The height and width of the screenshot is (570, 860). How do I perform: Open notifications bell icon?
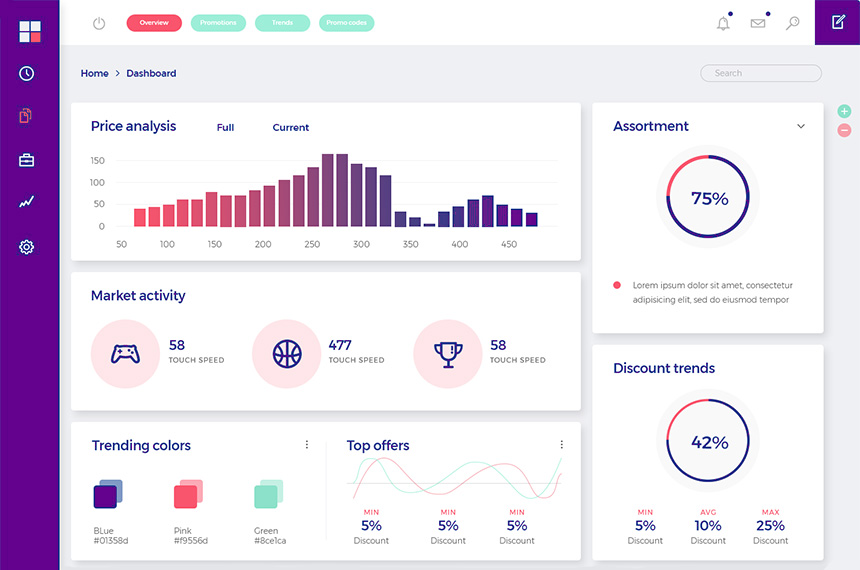[723, 23]
